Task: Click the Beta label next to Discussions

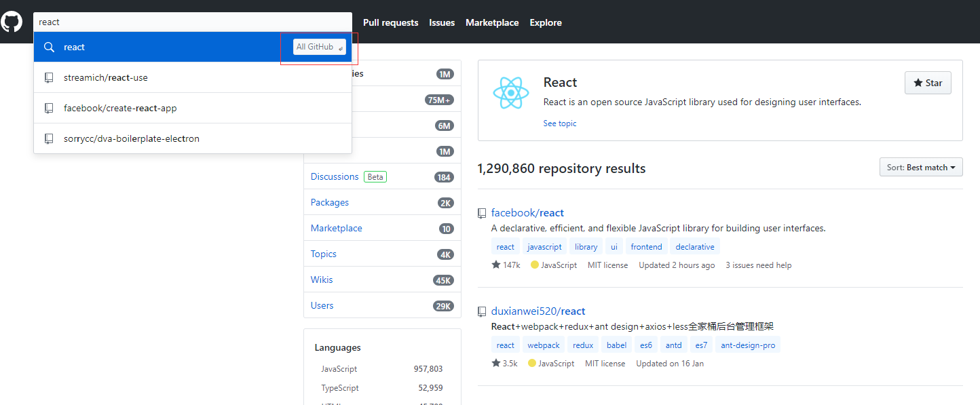Action: [375, 177]
